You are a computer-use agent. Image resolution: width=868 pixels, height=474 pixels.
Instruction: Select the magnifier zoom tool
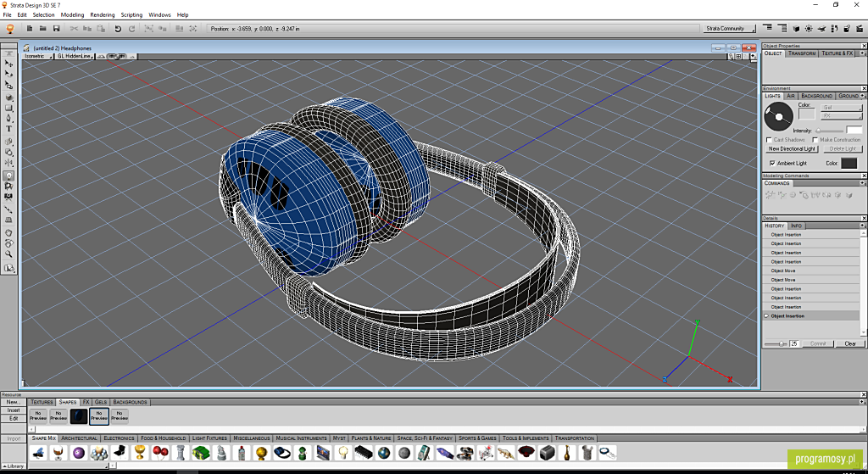point(8,254)
